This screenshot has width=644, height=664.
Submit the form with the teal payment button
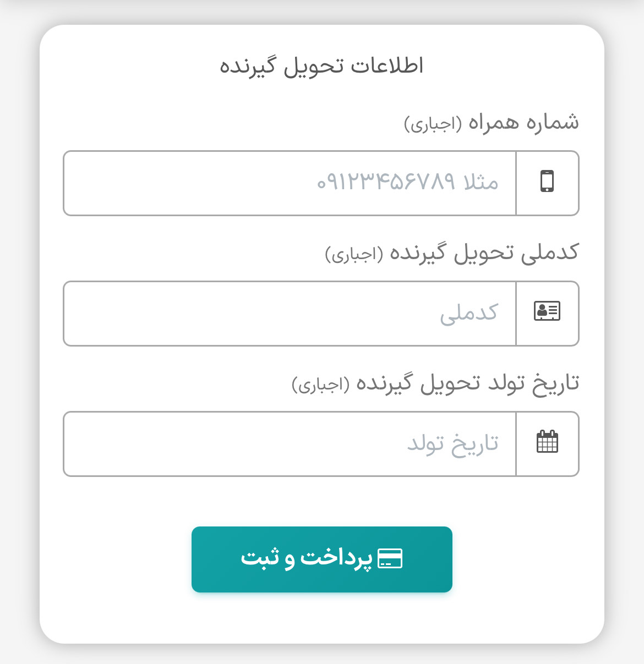pos(321,559)
